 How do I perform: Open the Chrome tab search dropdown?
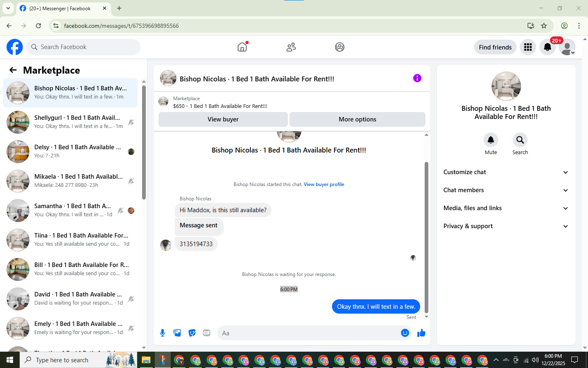pos(8,8)
